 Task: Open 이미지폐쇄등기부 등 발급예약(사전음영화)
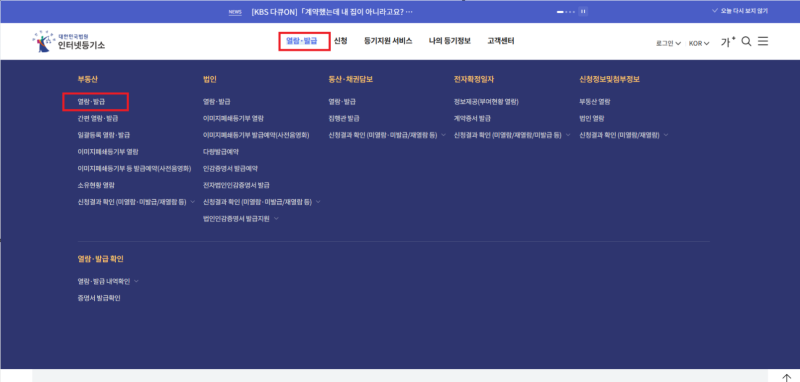[135, 168]
